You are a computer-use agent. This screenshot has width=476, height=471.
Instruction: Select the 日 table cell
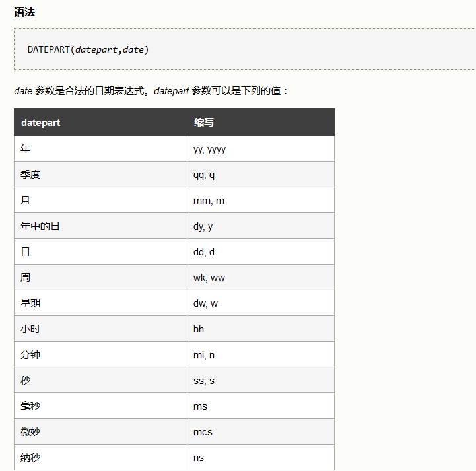coord(100,251)
